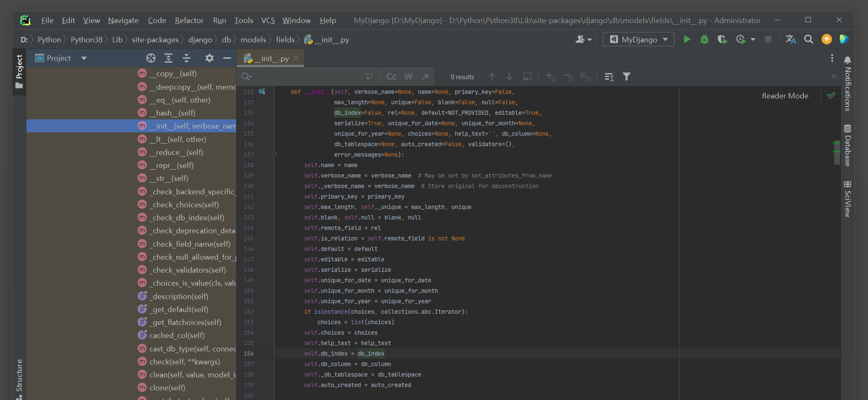
Task: Go to previous occurrence up arrow
Action: pyautogui.click(x=492, y=77)
